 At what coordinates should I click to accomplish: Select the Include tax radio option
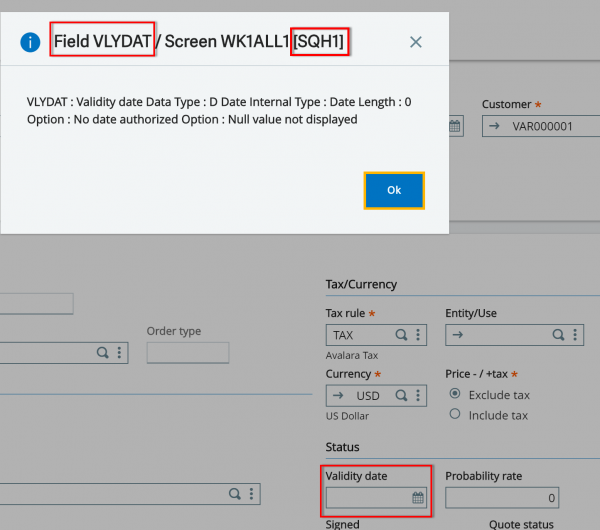[x=455, y=414]
